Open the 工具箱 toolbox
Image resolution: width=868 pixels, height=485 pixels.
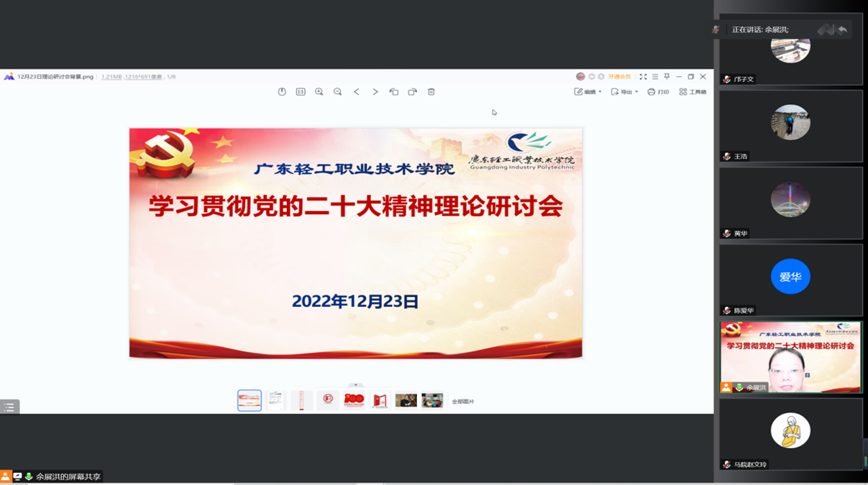693,92
